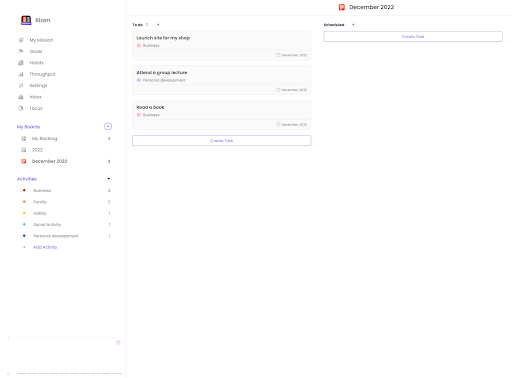Click Business activity icon on Launch site card
512x378 pixels.
[x=139, y=45]
